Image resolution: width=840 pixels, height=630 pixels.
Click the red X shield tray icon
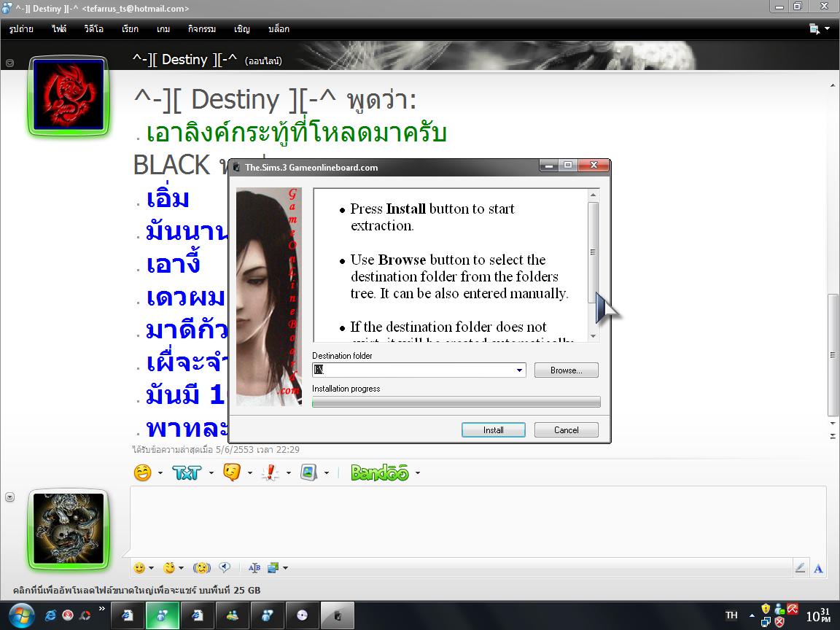[779, 622]
